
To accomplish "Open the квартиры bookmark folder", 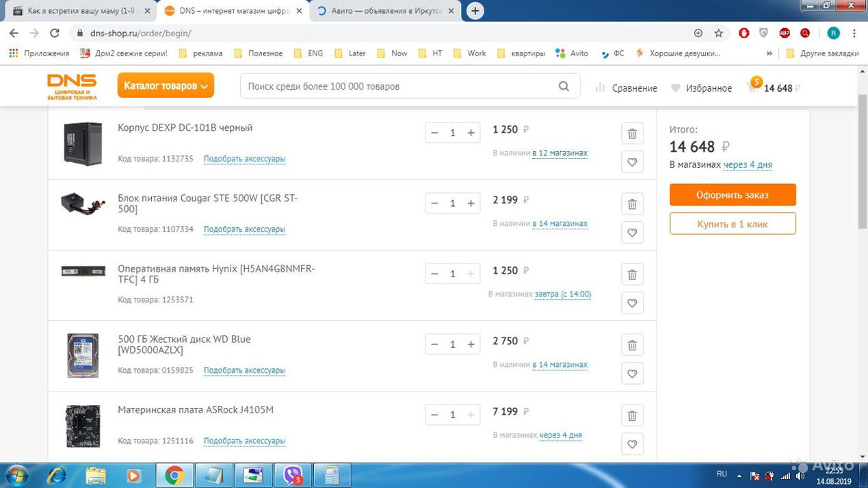I will 521,53.
